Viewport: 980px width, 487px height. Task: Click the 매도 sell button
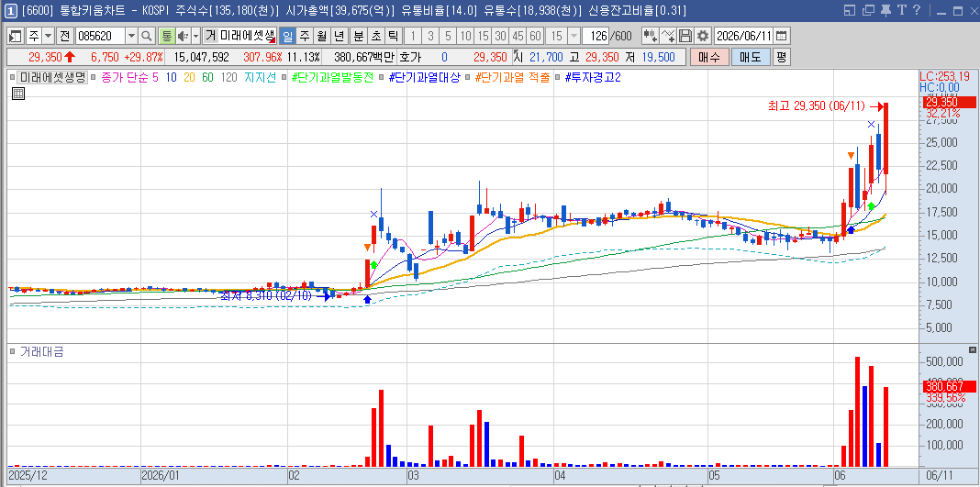(751, 57)
